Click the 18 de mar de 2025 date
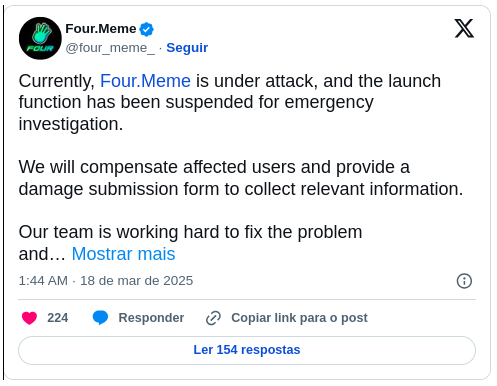 (136, 281)
